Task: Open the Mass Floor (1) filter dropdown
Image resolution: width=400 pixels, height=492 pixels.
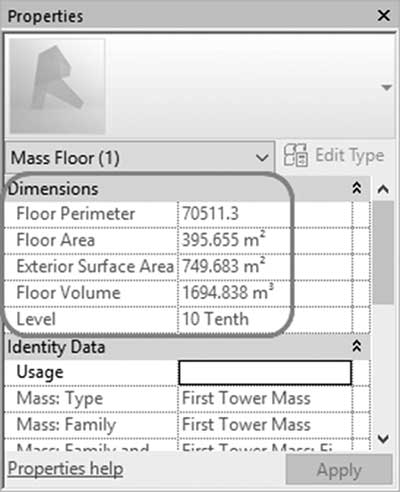Action: pyautogui.click(x=140, y=157)
